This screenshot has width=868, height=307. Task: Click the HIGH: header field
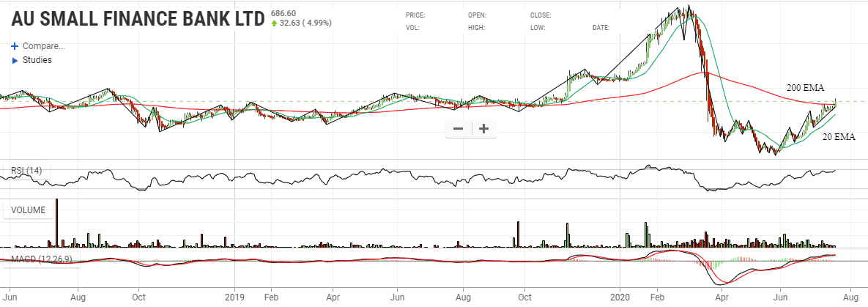pos(476,27)
